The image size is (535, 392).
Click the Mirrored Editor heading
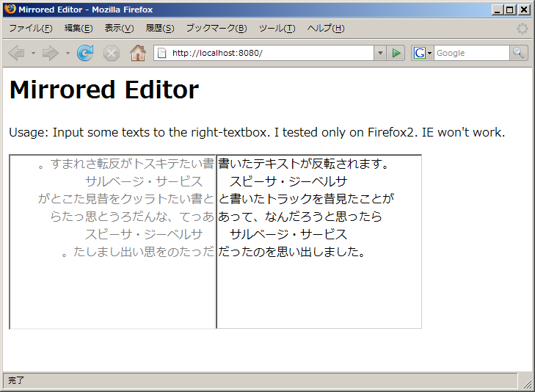click(104, 90)
